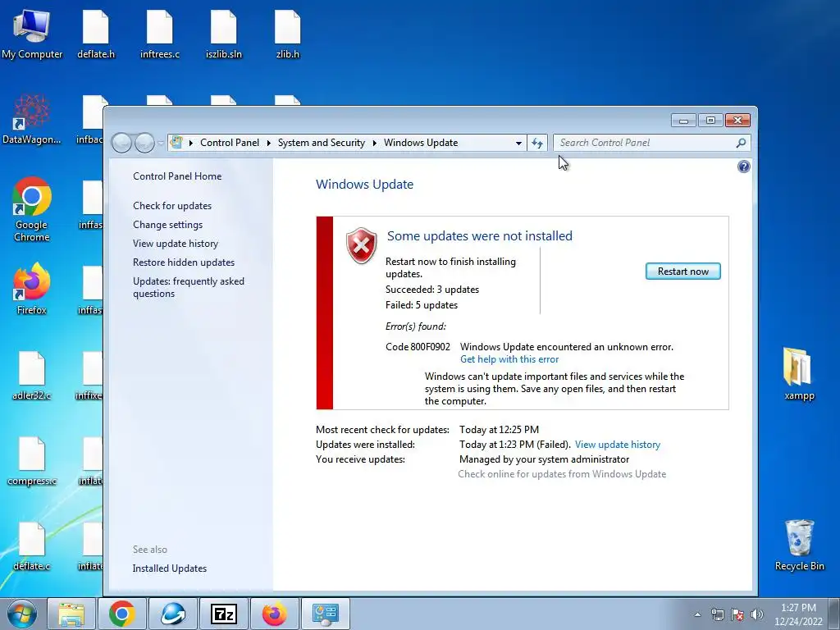Click the red shield error icon
This screenshot has width=840, height=630.
click(x=362, y=246)
